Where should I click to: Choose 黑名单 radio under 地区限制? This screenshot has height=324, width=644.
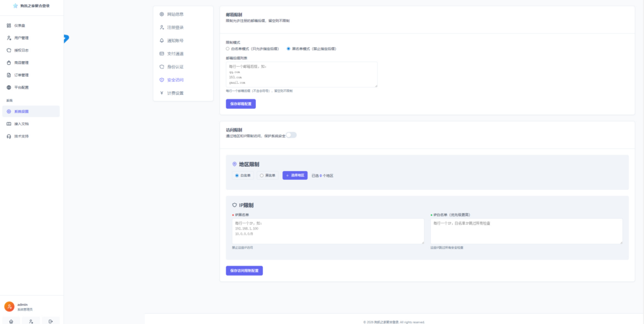pos(262,176)
